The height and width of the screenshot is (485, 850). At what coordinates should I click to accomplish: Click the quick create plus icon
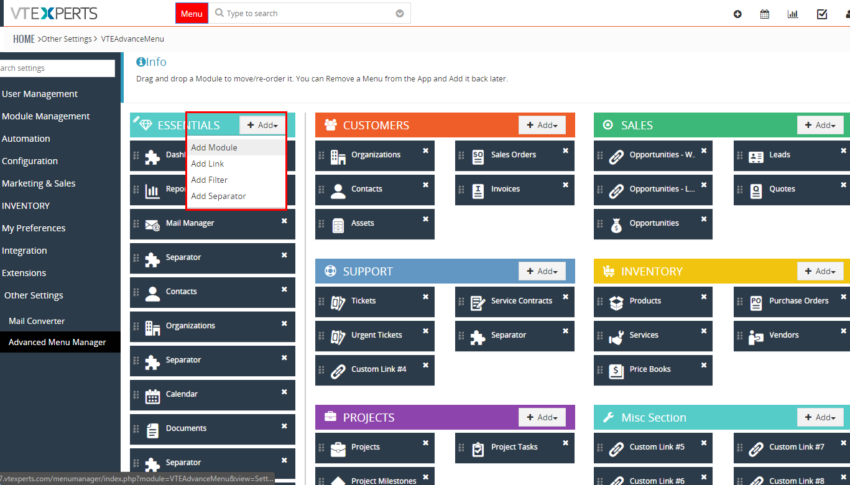tap(737, 14)
